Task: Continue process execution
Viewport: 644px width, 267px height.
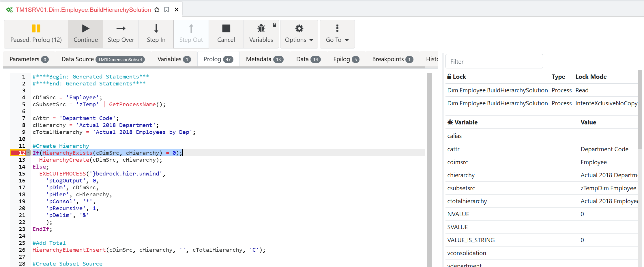Action: pyautogui.click(x=86, y=34)
